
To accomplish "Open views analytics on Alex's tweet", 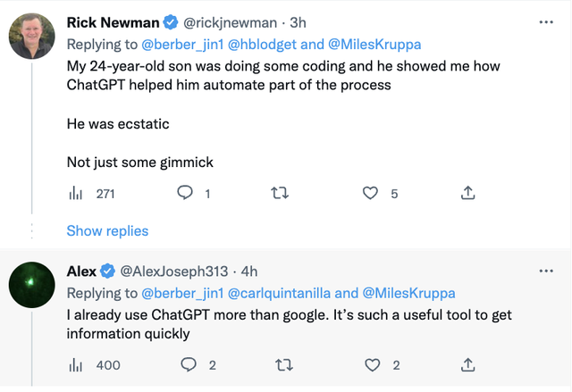I will point(76,364).
